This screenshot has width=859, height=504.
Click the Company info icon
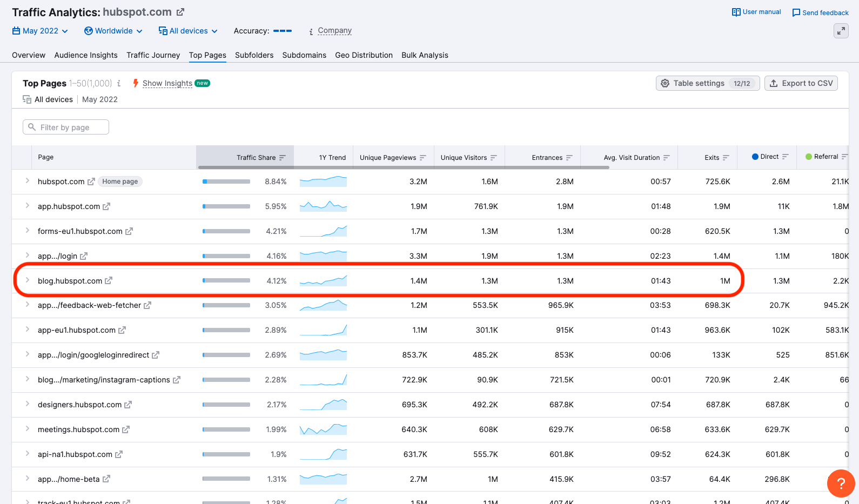[311, 31]
